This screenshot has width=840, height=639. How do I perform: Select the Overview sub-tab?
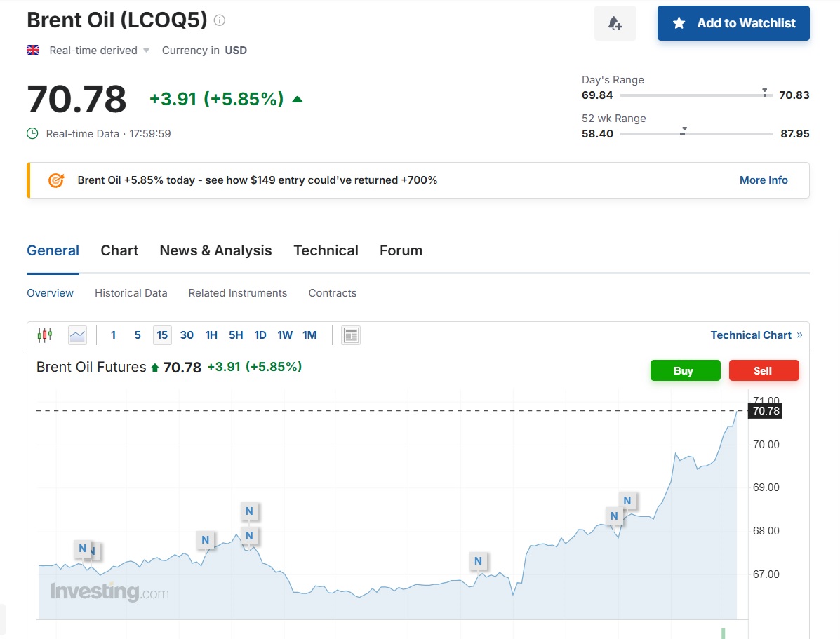[x=51, y=293]
